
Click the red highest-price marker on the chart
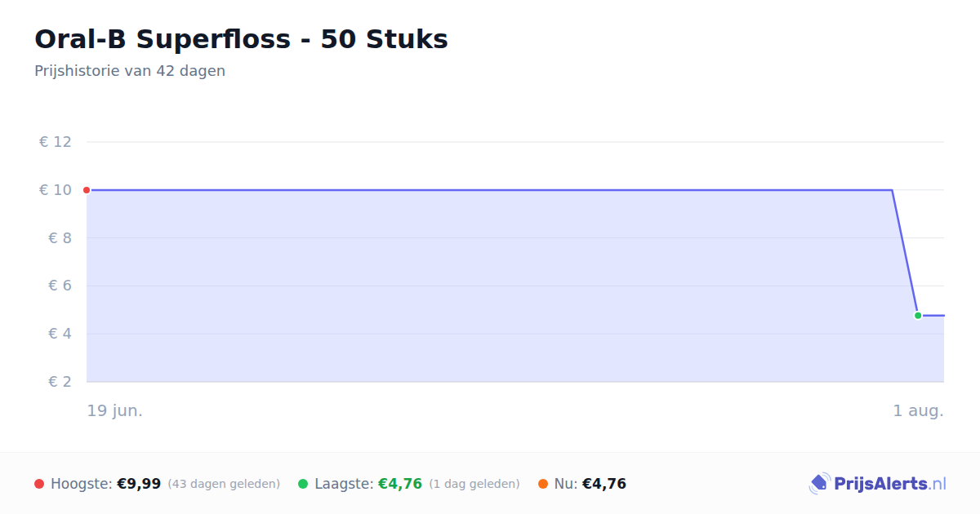(87, 190)
